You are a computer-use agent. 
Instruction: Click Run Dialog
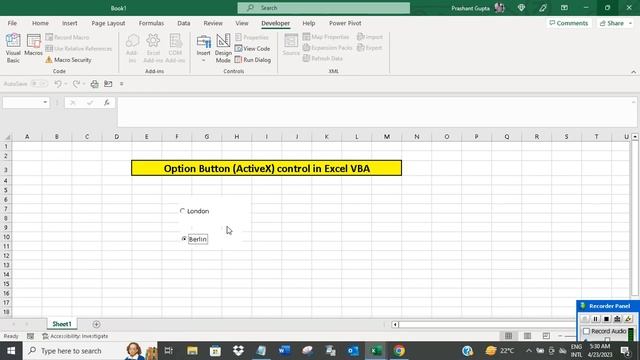click(253, 60)
